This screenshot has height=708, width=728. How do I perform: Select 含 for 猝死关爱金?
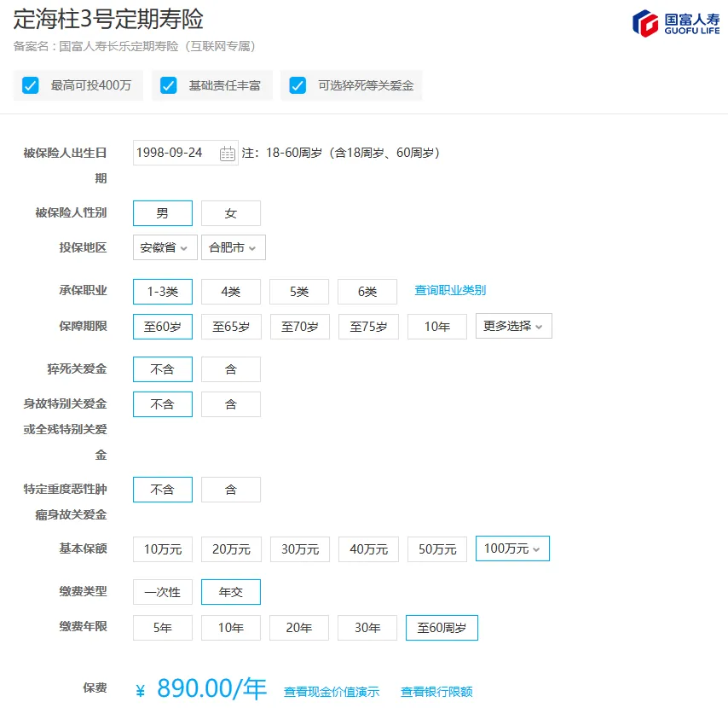point(231,369)
